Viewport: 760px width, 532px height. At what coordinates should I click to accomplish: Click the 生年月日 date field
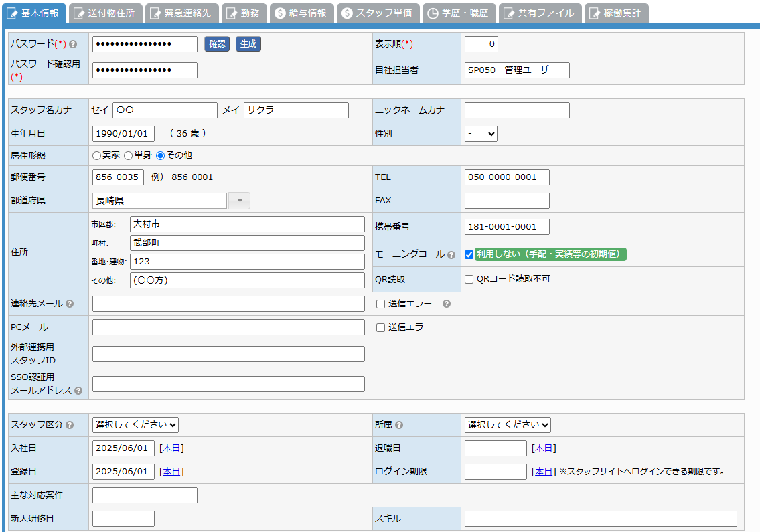tap(124, 134)
